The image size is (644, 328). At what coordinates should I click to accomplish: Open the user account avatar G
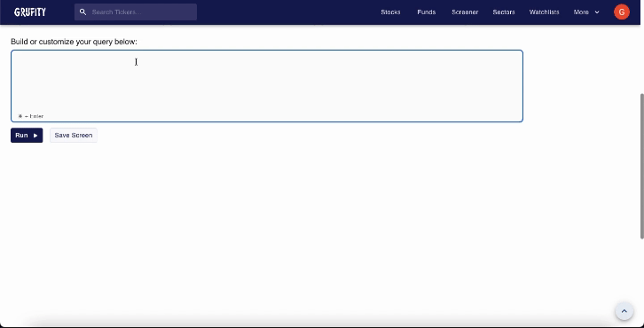click(622, 12)
